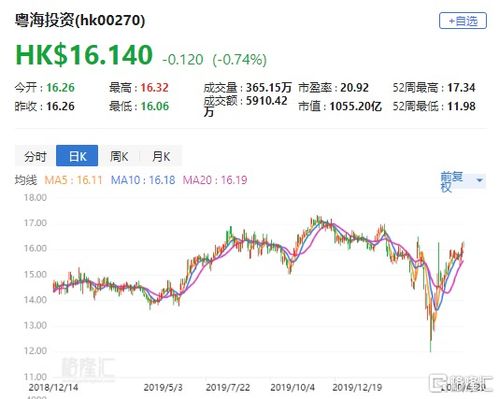Click the 16.00 y-axis price label

(35, 248)
